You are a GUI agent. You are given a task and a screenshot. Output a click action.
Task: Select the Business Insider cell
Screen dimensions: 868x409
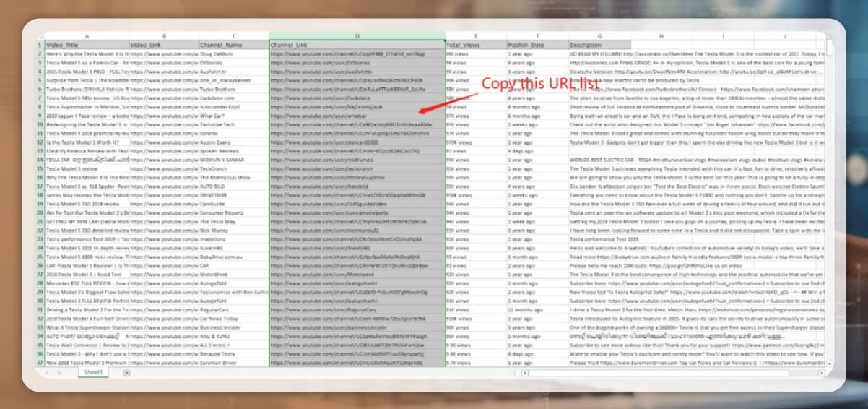tap(234, 327)
